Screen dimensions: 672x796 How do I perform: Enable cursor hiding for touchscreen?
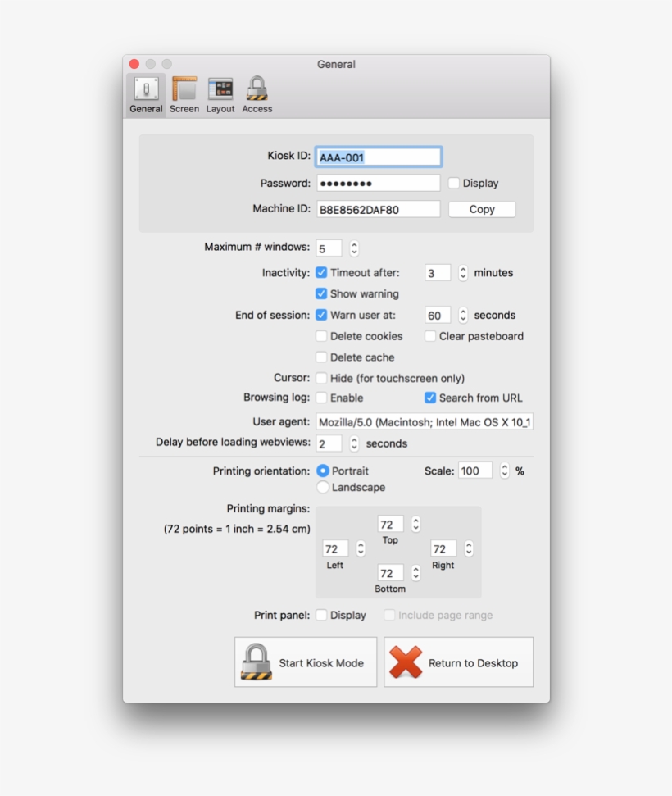(x=320, y=378)
